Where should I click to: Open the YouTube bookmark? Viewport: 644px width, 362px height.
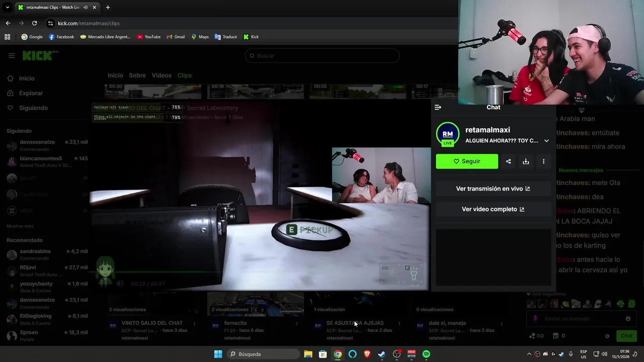click(x=149, y=37)
